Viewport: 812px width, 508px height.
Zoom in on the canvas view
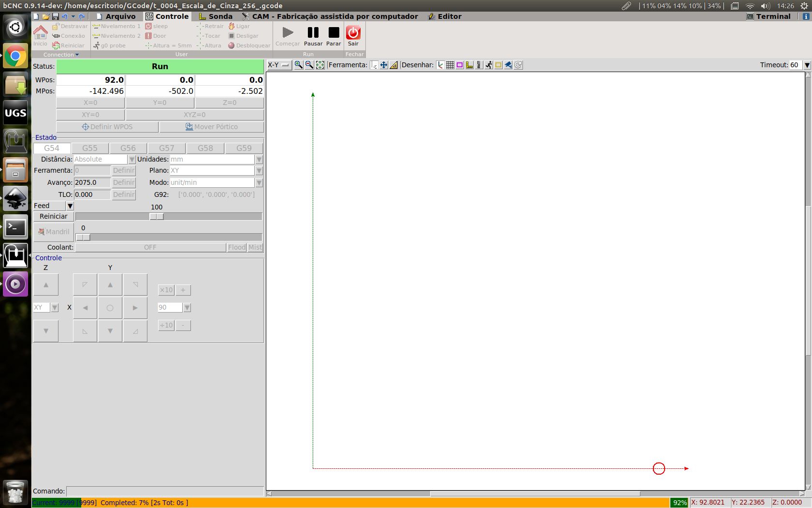click(298, 65)
